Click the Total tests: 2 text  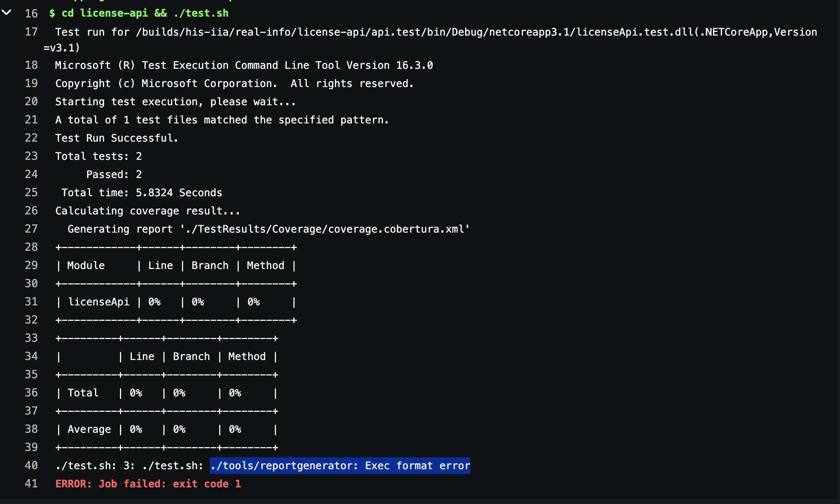click(98, 156)
